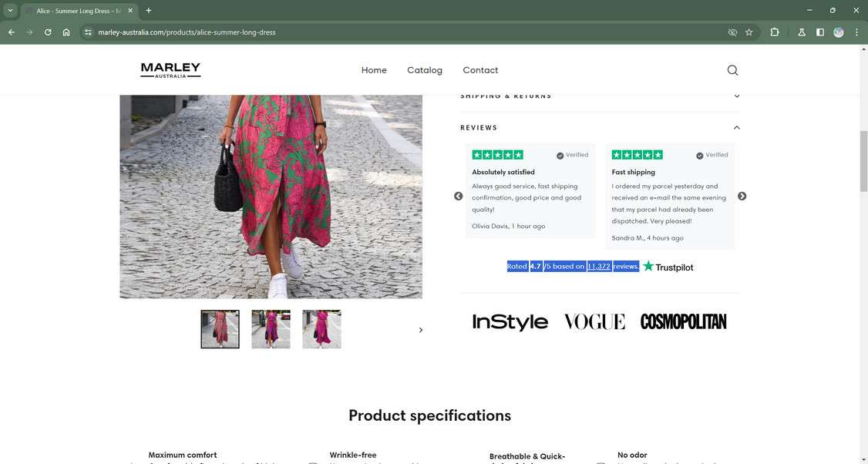Open the 11,372 reviews link
868x464 pixels.
click(598, 266)
